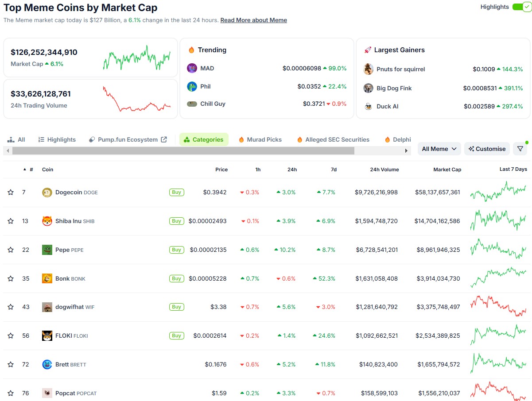
Task: Click the tabs scrollbar left arrow
Action: click(8, 151)
